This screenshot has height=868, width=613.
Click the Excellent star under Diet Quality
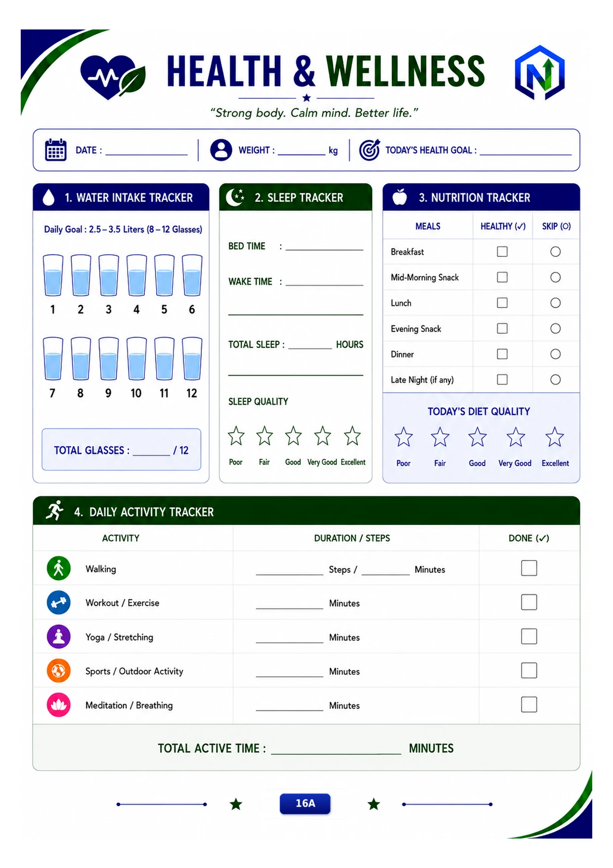click(554, 437)
